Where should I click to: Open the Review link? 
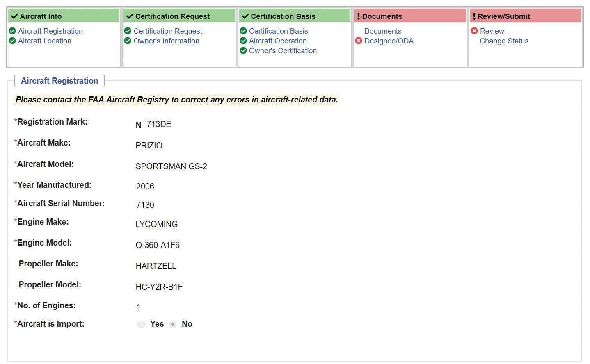(x=492, y=31)
